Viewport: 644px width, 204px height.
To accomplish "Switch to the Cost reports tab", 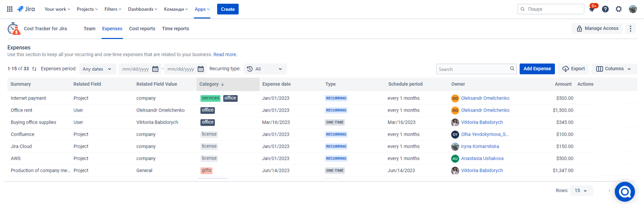I will 142,29.
